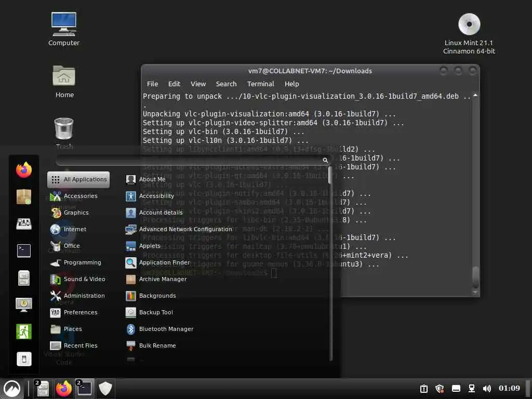Image resolution: width=532 pixels, height=399 pixels.
Task: Open Bluetooth Manager
Action: point(159,329)
